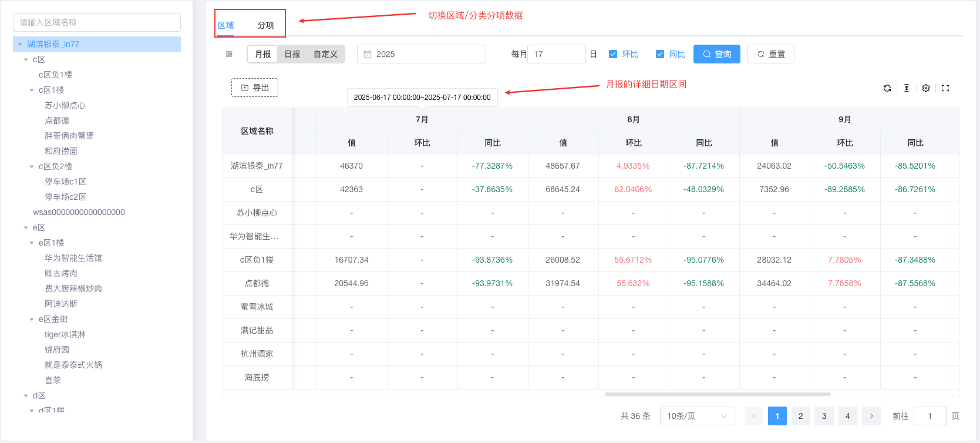The height and width of the screenshot is (443, 980).
Task: Click the 46370 value cell
Action: (x=352, y=166)
